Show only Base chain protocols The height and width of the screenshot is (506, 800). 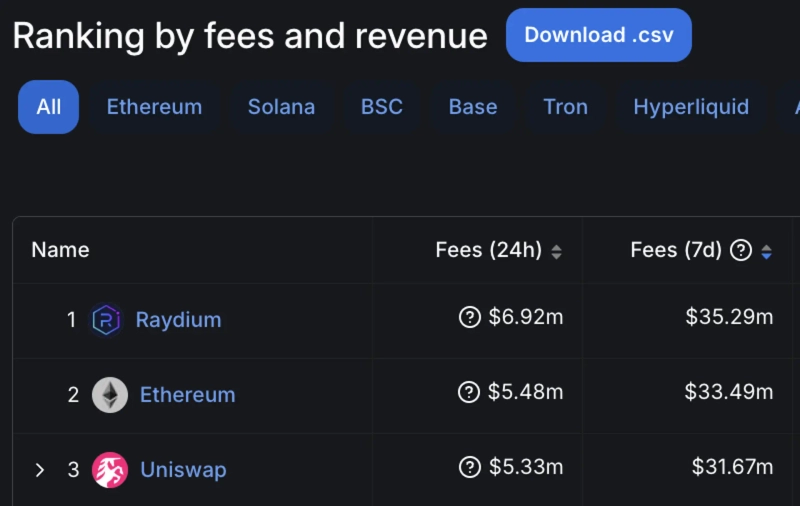tap(473, 107)
